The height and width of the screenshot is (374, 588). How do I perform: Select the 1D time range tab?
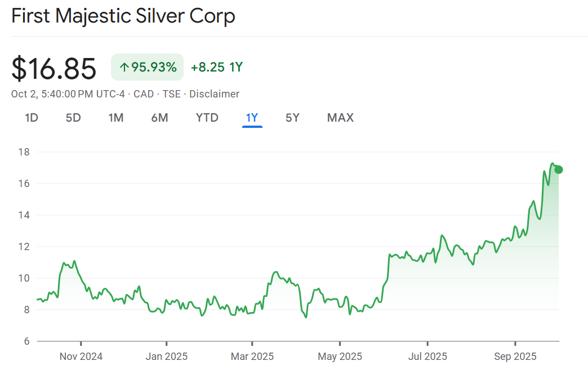click(x=32, y=118)
